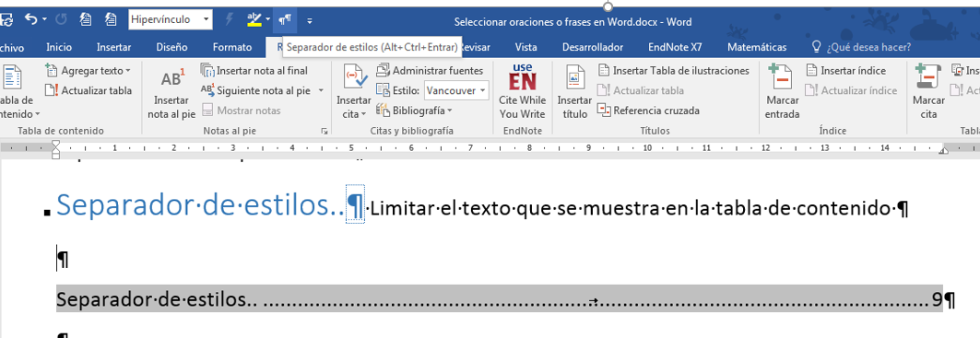Customize the Quick Access Toolbar
980x338 pixels.
coord(310,20)
